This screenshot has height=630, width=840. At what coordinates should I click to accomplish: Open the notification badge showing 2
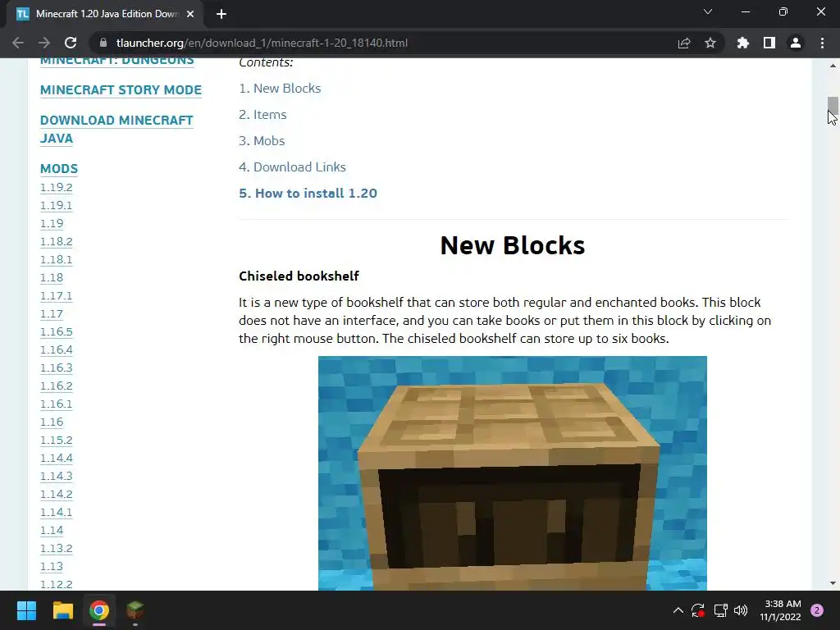coord(817,610)
